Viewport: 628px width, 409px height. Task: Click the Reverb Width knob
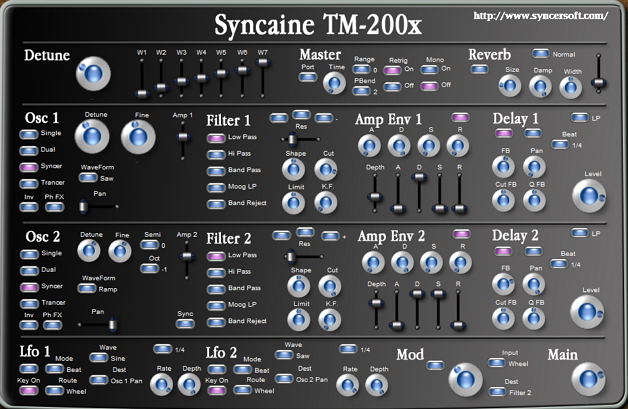point(570,87)
